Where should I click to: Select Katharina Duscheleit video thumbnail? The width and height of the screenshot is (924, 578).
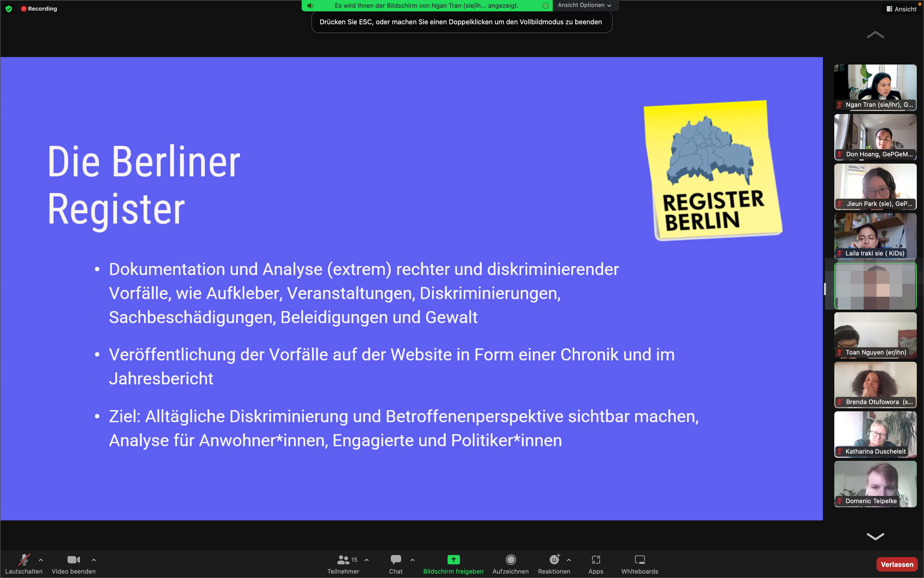tap(875, 434)
